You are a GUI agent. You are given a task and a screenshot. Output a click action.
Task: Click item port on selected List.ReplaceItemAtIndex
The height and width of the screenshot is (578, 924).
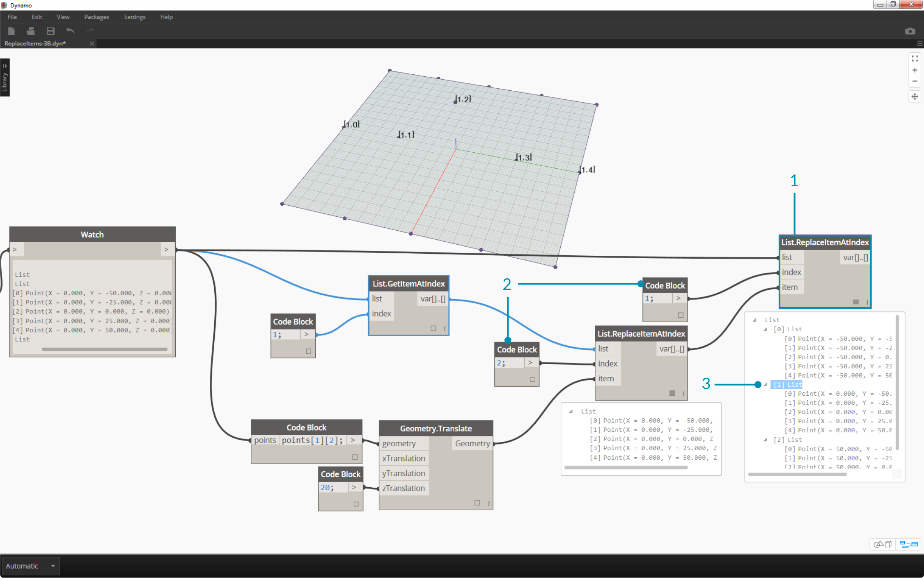[x=791, y=287]
